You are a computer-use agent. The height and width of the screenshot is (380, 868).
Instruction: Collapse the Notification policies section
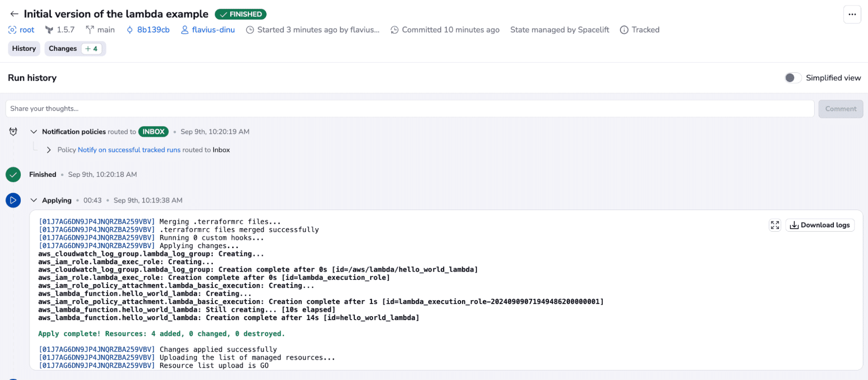[33, 131]
